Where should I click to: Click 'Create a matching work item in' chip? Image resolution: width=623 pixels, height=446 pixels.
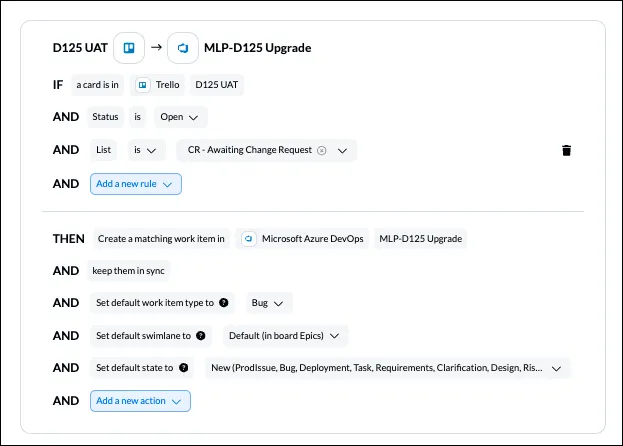(161, 239)
